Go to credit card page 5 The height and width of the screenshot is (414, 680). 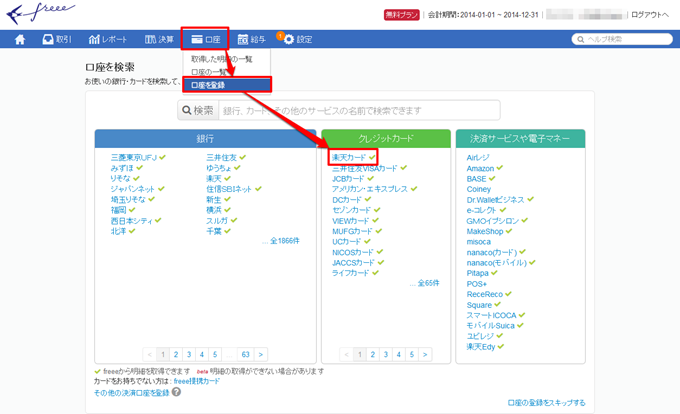coord(412,355)
